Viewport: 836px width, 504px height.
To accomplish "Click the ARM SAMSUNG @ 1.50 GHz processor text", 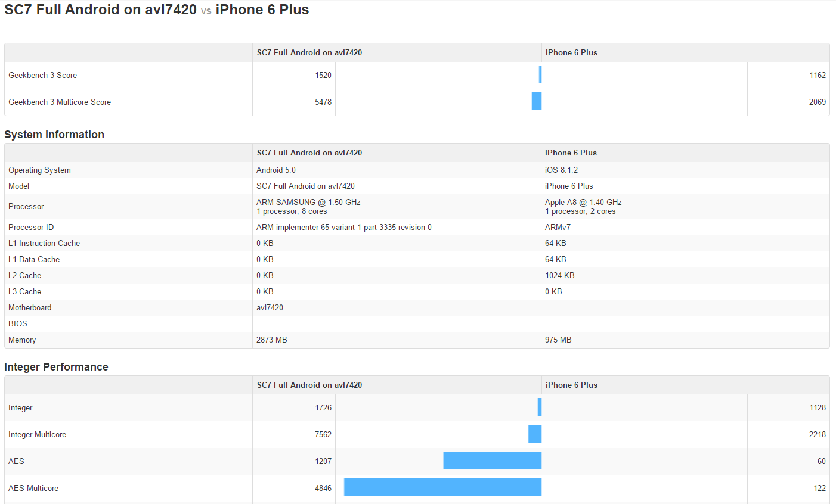I will [x=308, y=202].
